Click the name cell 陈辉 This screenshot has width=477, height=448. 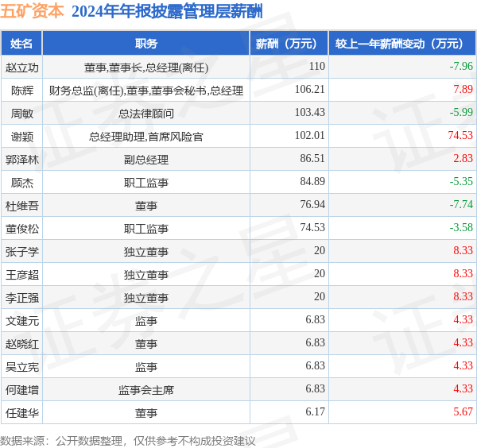tap(22, 91)
